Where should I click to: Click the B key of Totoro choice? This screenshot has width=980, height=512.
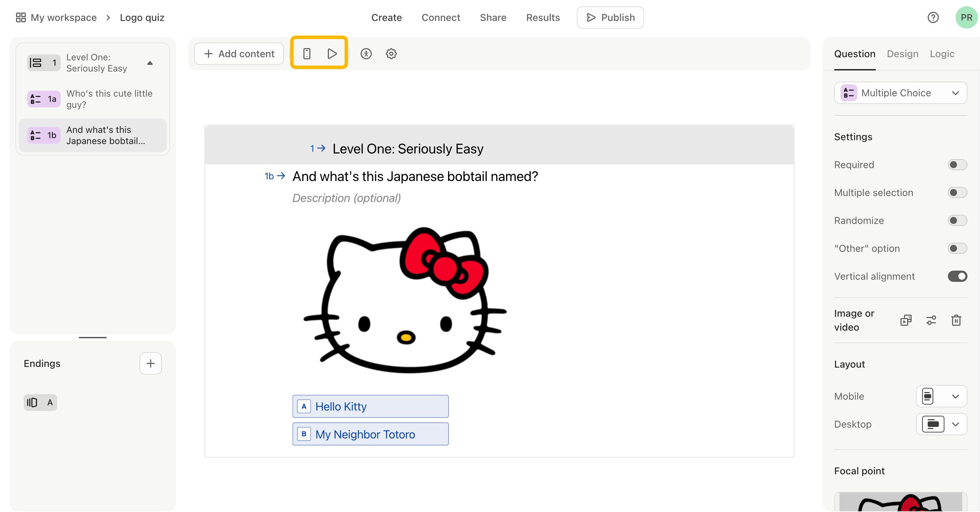(x=304, y=434)
